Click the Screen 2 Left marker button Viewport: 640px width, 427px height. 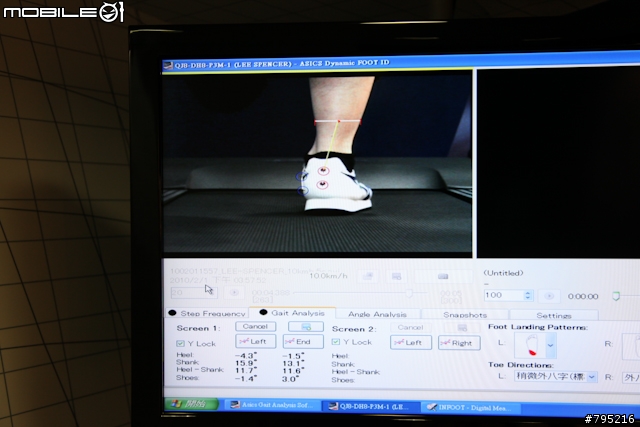(x=411, y=342)
